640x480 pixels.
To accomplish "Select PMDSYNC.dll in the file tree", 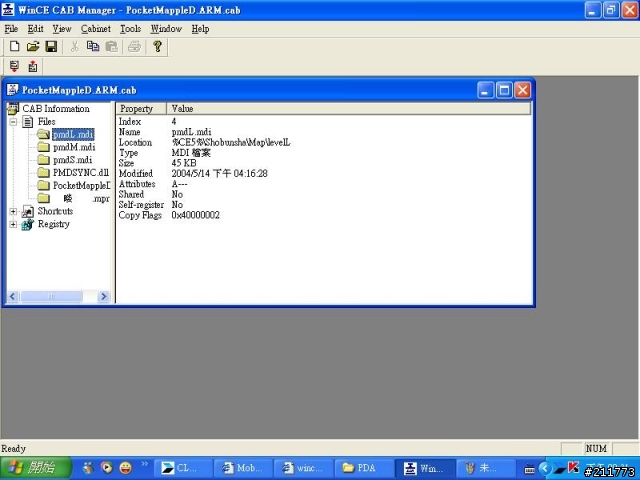I will point(81,173).
